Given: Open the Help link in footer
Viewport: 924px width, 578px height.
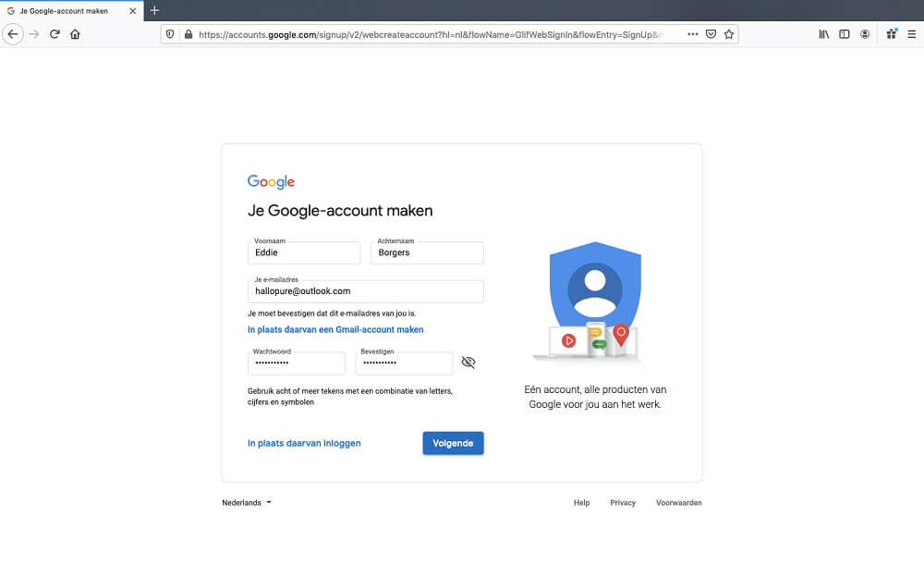Looking at the screenshot, I should pos(581,502).
